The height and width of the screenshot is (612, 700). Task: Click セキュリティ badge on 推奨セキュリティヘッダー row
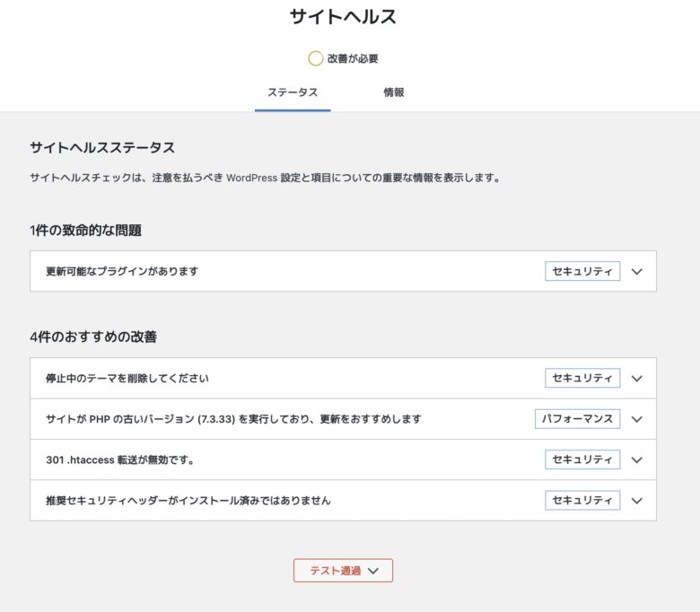pyautogui.click(x=582, y=501)
